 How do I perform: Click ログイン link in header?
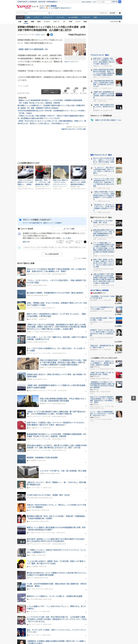[x=42, y=8]
